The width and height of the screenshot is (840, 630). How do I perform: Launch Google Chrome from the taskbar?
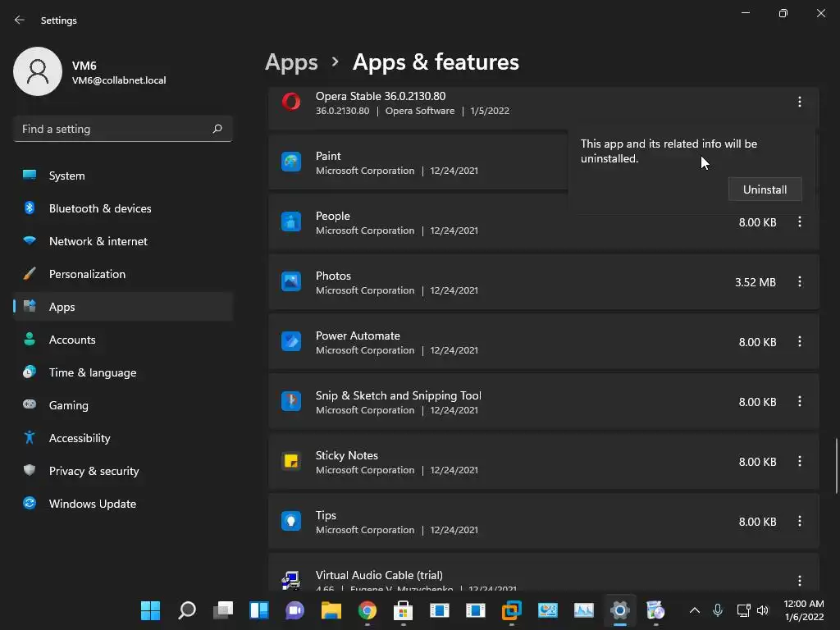click(x=367, y=610)
